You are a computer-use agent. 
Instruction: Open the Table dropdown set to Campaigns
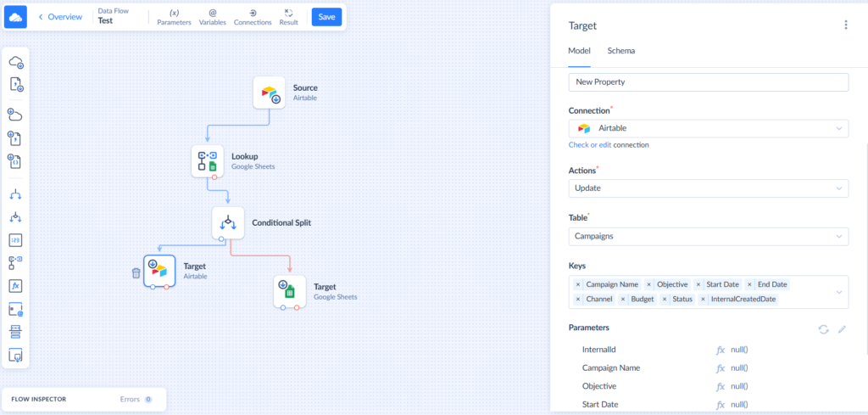point(708,237)
